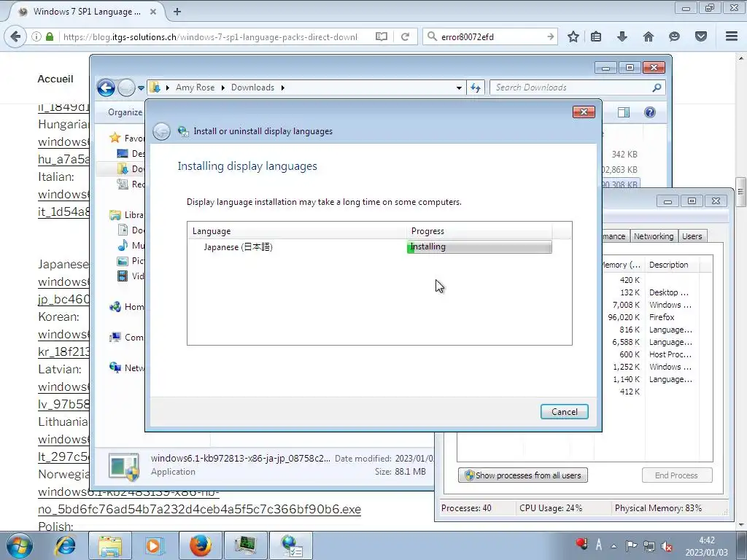Click the Accueil link on the webpage
This screenshot has width=747, height=560.
(55, 79)
